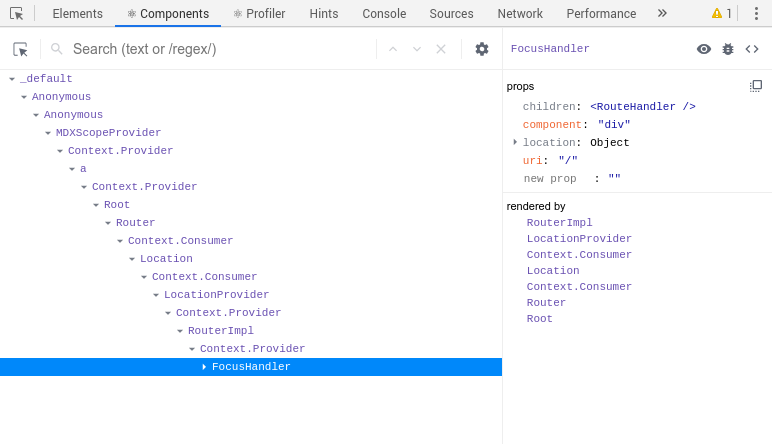Activate the React component picker icon beside search
Viewport: 772px width, 444px height.
click(x=20, y=49)
